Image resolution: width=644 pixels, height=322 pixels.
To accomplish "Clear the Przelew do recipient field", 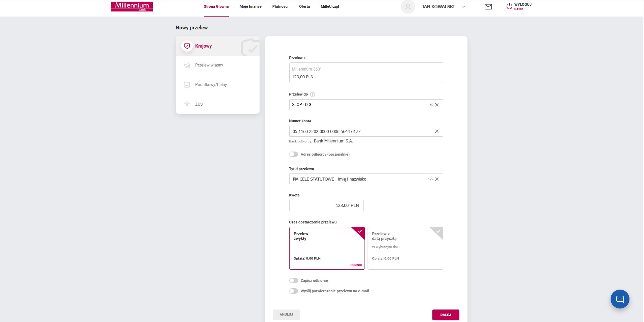I will [x=437, y=105].
